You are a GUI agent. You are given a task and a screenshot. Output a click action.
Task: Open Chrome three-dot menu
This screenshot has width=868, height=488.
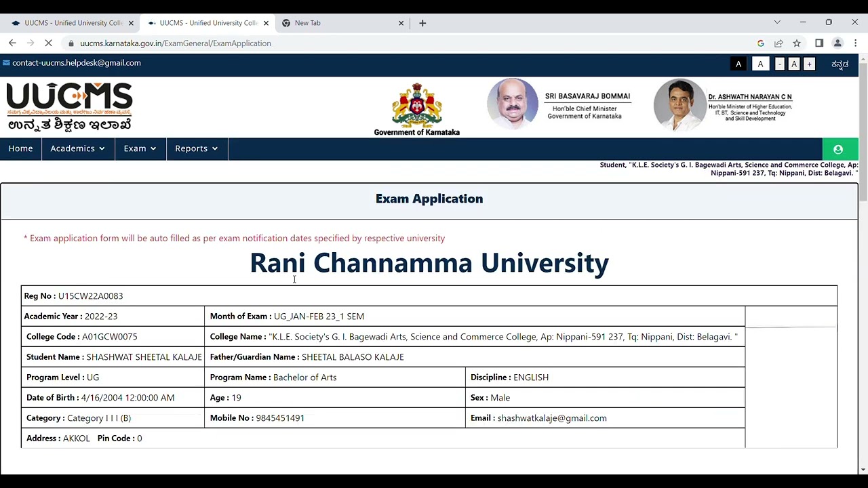pyautogui.click(x=856, y=43)
